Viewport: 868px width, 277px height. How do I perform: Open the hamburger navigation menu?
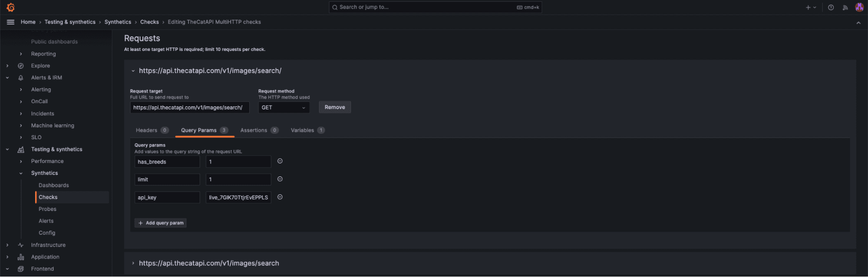tap(10, 22)
